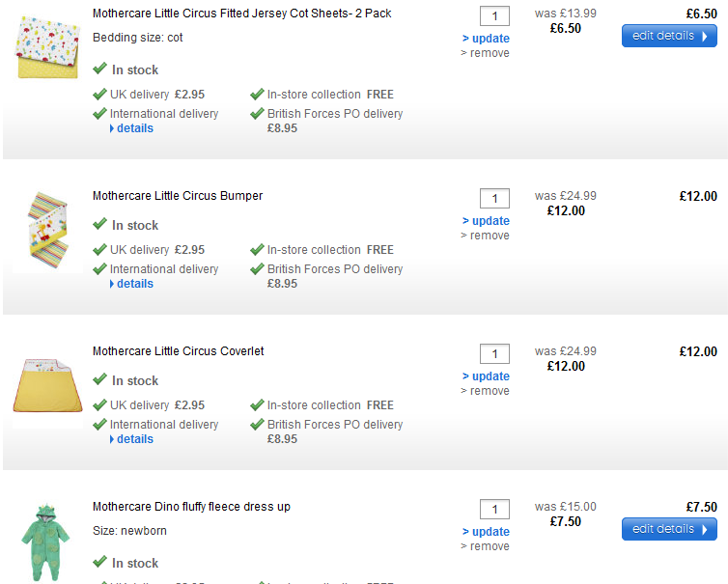Expand delivery details for Little Circus Bumper
Image resolution: width=728 pixels, height=584 pixels.
[x=131, y=284]
